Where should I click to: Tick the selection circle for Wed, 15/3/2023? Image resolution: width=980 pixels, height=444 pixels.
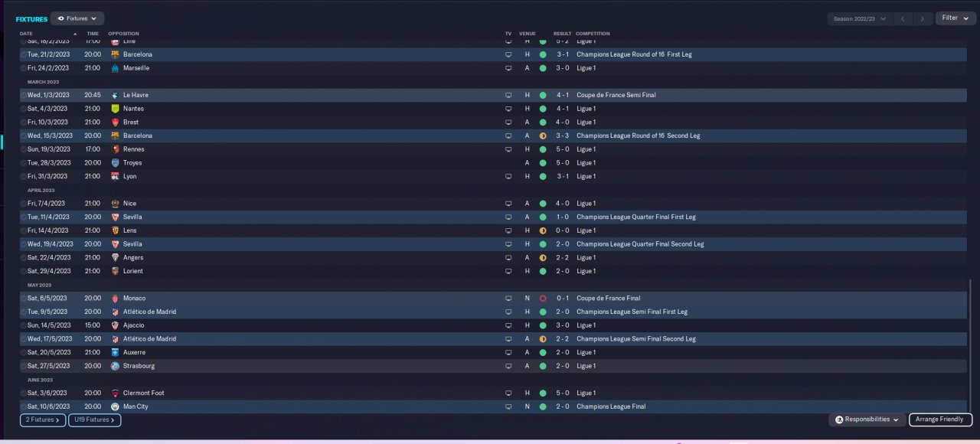24,135
